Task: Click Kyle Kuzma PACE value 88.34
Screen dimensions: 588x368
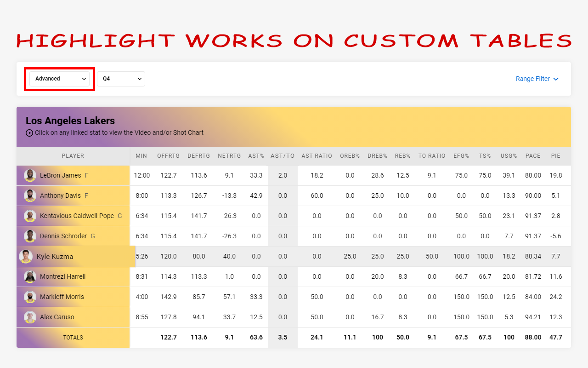Action: (533, 256)
